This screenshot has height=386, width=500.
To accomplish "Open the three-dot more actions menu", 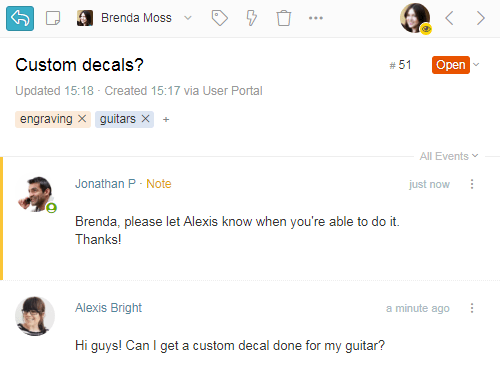I will click(x=316, y=18).
